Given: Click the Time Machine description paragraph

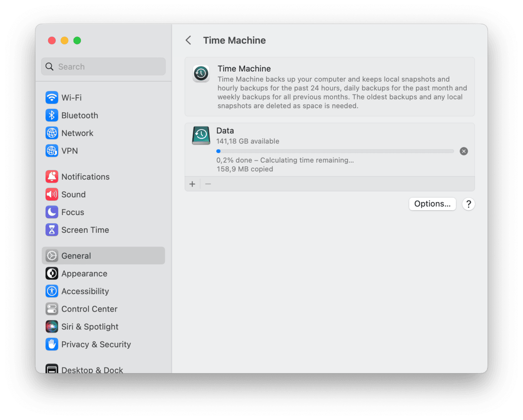Looking at the screenshot, I should point(342,93).
